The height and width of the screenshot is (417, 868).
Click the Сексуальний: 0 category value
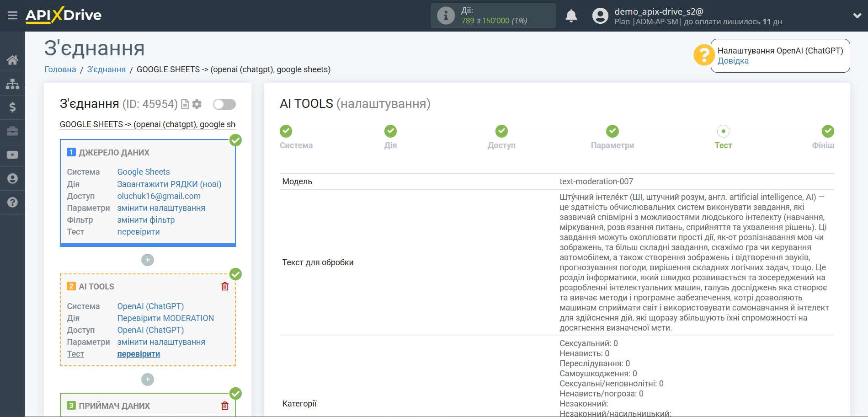[589, 343]
